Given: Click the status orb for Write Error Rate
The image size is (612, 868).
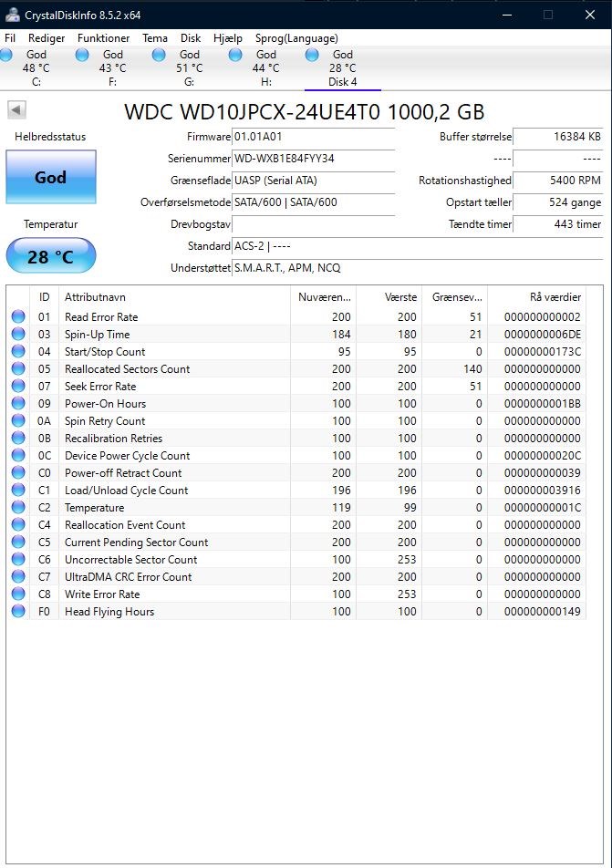Looking at the screenshot, I should (x=18, y=594).
